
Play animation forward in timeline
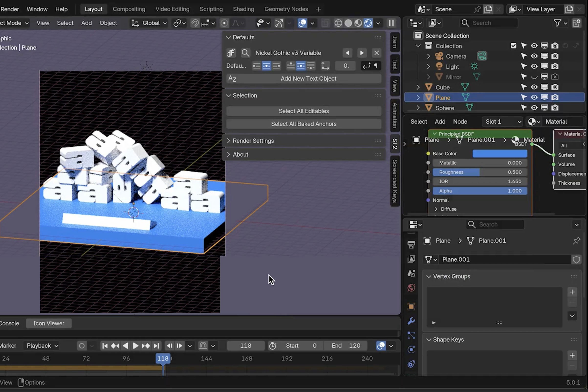pyautogui.click(x=135, y=346)
